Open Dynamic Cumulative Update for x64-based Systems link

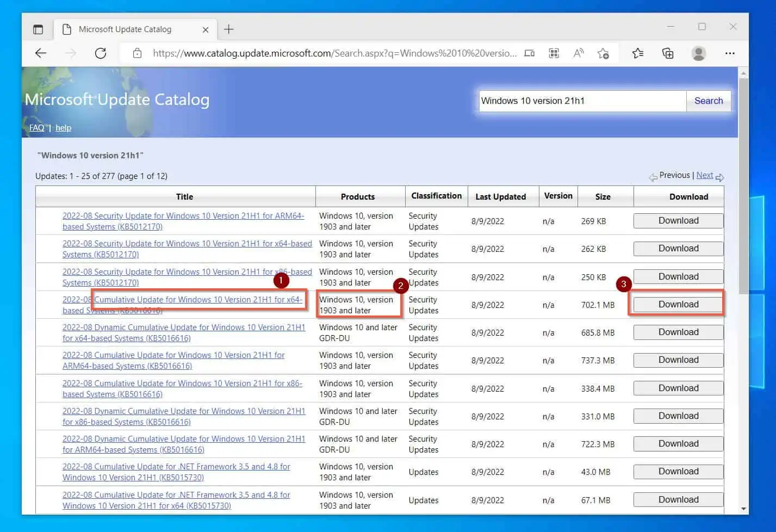184,333
